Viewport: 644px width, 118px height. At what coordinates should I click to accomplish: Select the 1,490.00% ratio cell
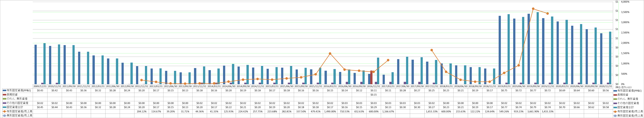(330, 112)
